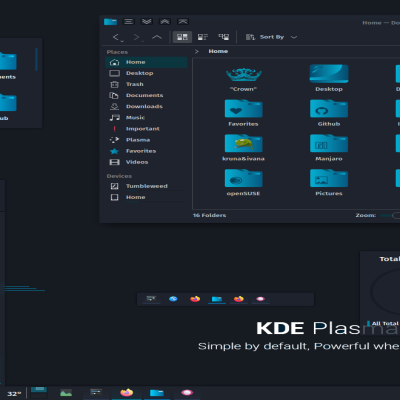Open Favorites star entry in sidebar

point(146,151)
